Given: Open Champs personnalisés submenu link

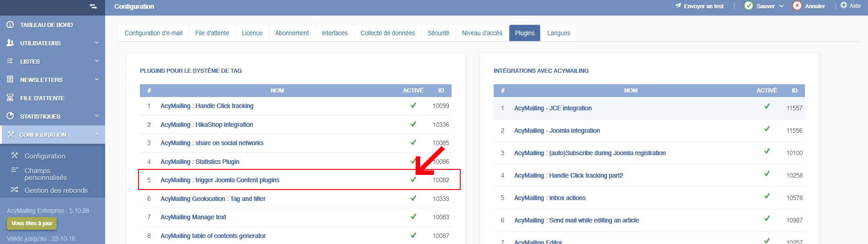Looking at the screenshot, I should pos(46,174).
